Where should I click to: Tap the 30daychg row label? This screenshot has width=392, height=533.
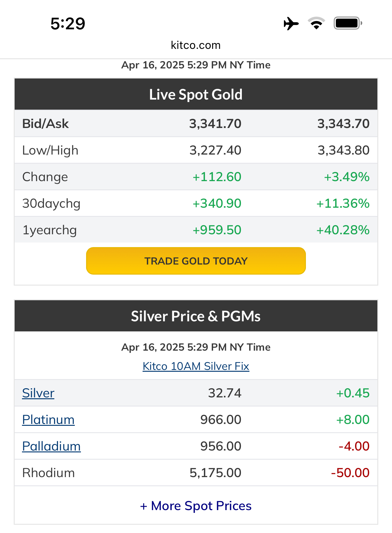click(51, 203)
